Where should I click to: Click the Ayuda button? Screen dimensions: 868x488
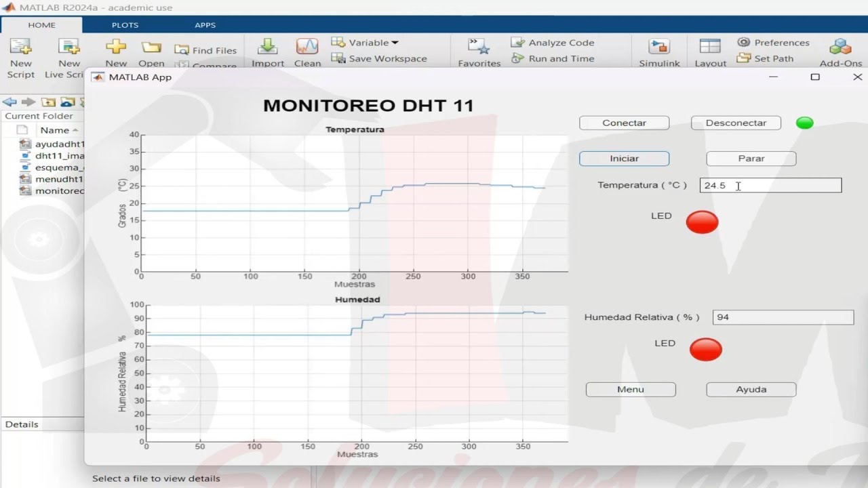pyautogui.click(x=751, y=389)
